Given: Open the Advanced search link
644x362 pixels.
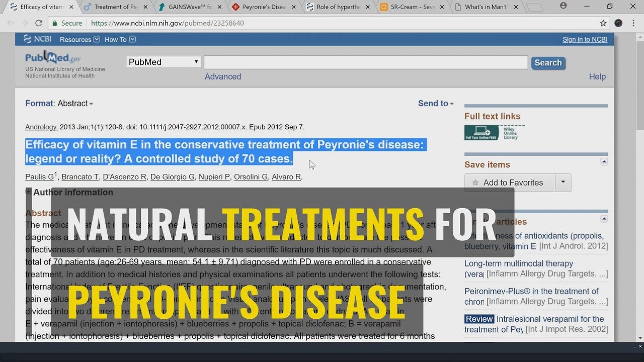Looking at the screenshot, I should (223, 76).
